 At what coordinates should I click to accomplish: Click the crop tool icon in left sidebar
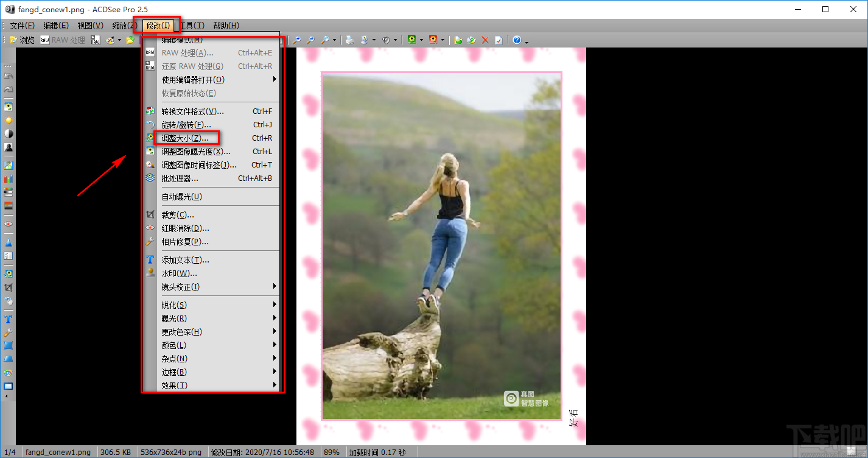click(x=9, y=287)
